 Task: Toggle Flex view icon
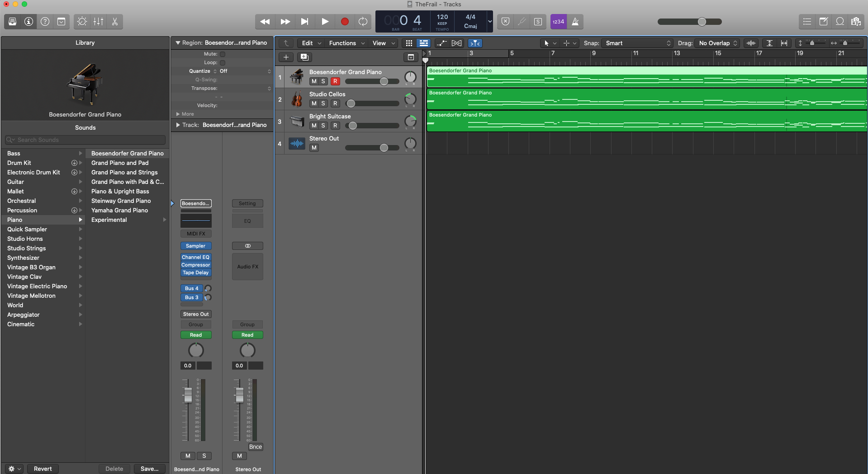(x=457, y=43)
